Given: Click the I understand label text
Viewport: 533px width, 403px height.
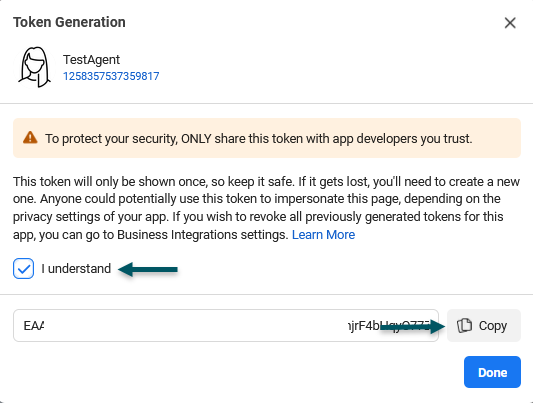Looking at the screenshot, I should (76, 268).
